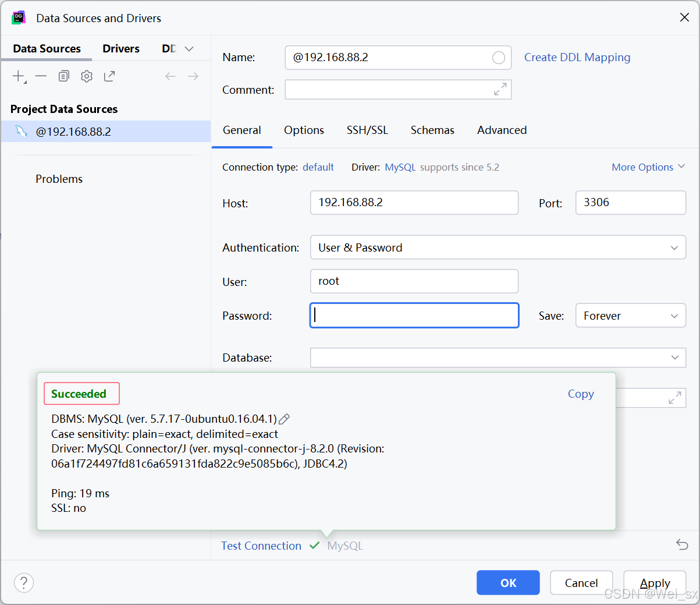Expand the Comment field with arrows icon
This screenshot has height=605, width=700.
499,89
